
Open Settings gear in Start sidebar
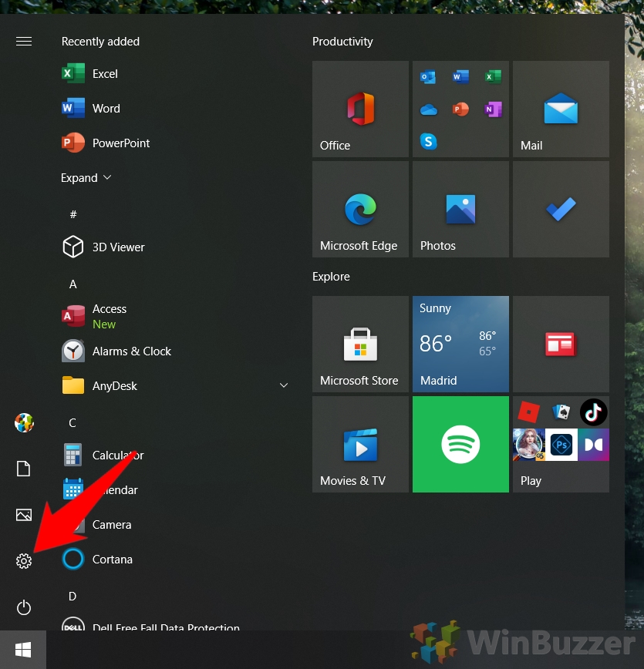(x=24, y=561)
